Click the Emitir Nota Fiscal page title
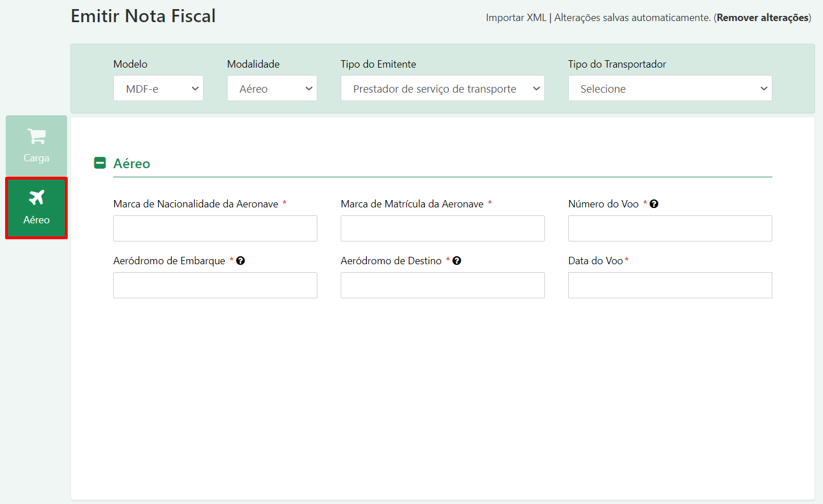Image resolution: width=823 pixels, height=504 pixels. pyautogui.click(x=143, y=16)
